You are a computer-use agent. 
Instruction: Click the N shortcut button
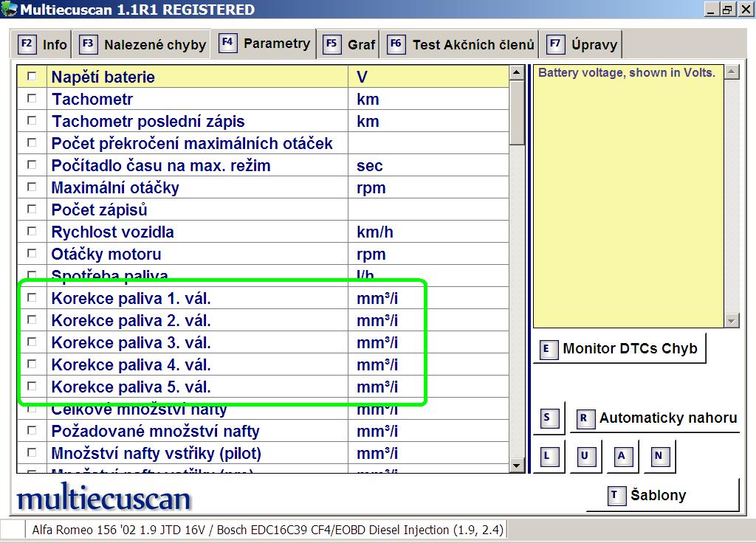coord(659,457)
